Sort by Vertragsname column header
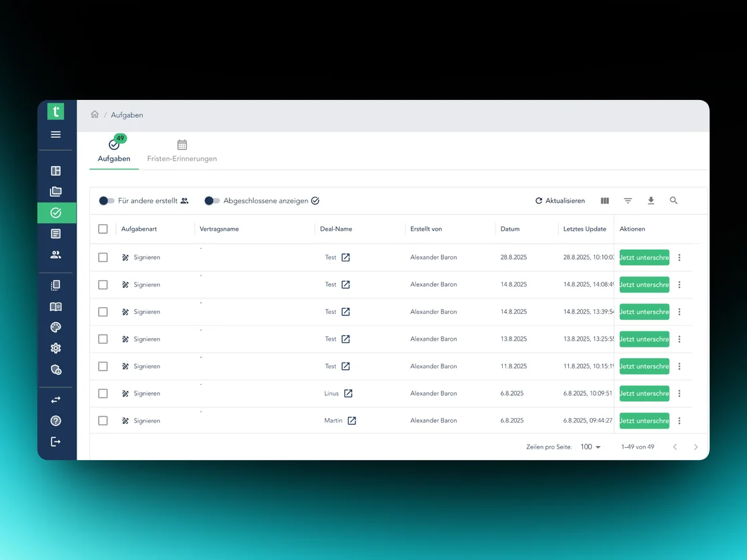 tap(219, 229)
